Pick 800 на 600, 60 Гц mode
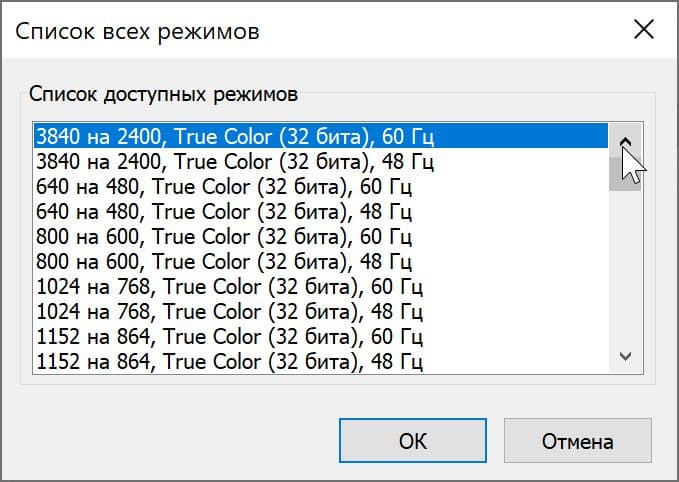The height and width of the screenshot is (482, 679). 224,236
